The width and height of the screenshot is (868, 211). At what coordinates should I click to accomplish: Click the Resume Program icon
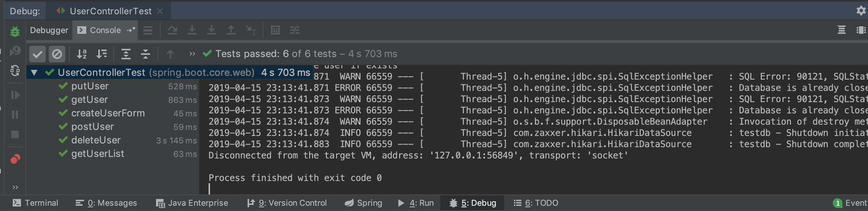coord(15,95)
